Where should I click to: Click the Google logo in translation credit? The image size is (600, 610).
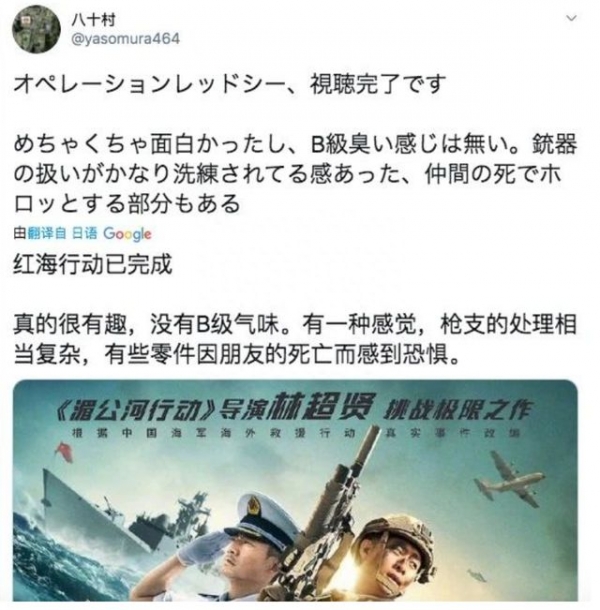[x=127, y=234]
